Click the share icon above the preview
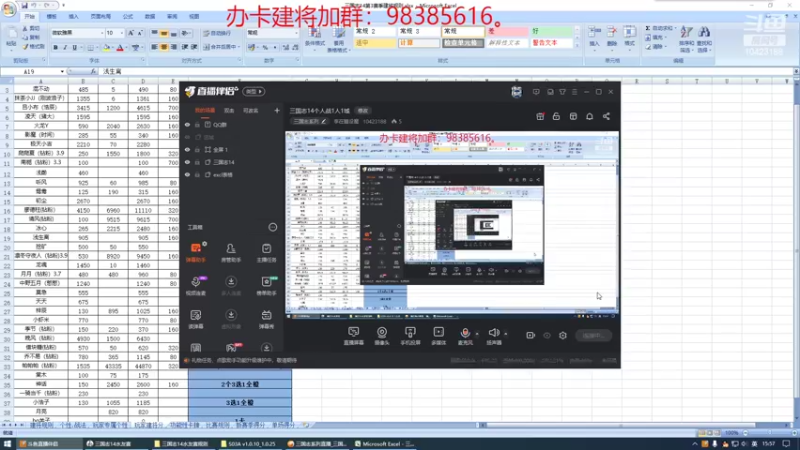Viewport: 800px width, 450px height. coord(606,116)
